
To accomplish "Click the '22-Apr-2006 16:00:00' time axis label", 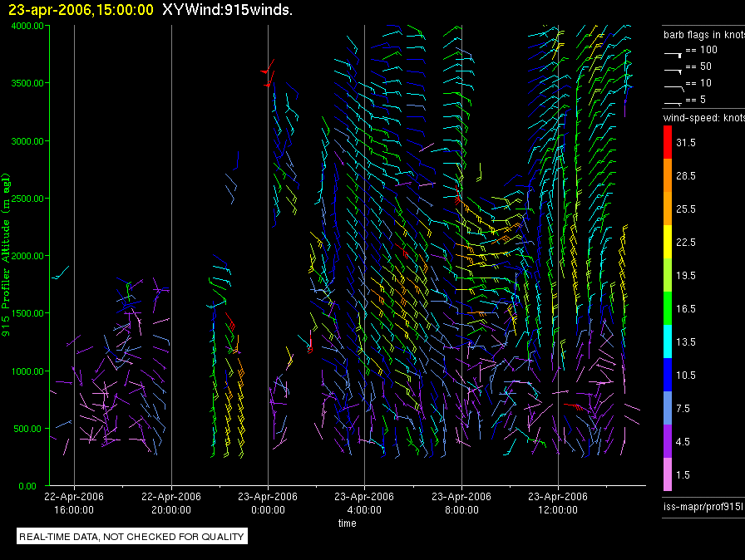I will coord(74,503).
